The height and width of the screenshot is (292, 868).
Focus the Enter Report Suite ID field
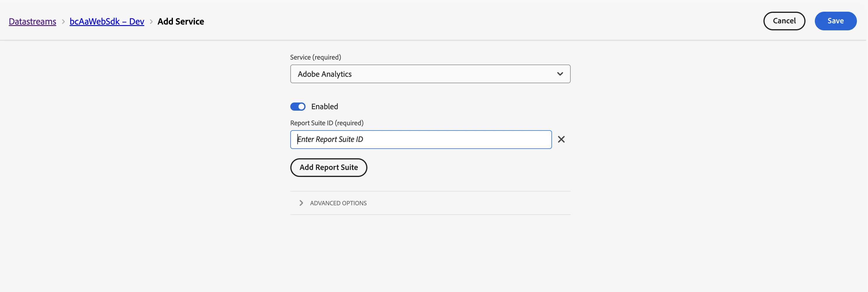click(421, 140)
